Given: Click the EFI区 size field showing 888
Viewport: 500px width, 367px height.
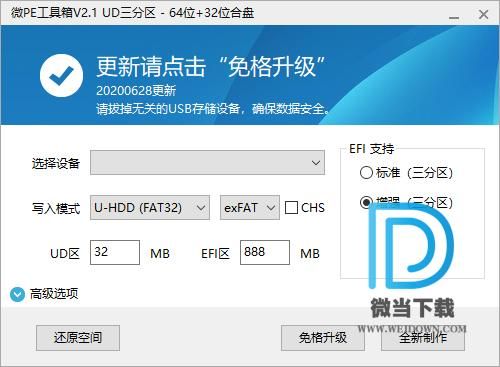Looking at the screenshot, I should (265, 252).
